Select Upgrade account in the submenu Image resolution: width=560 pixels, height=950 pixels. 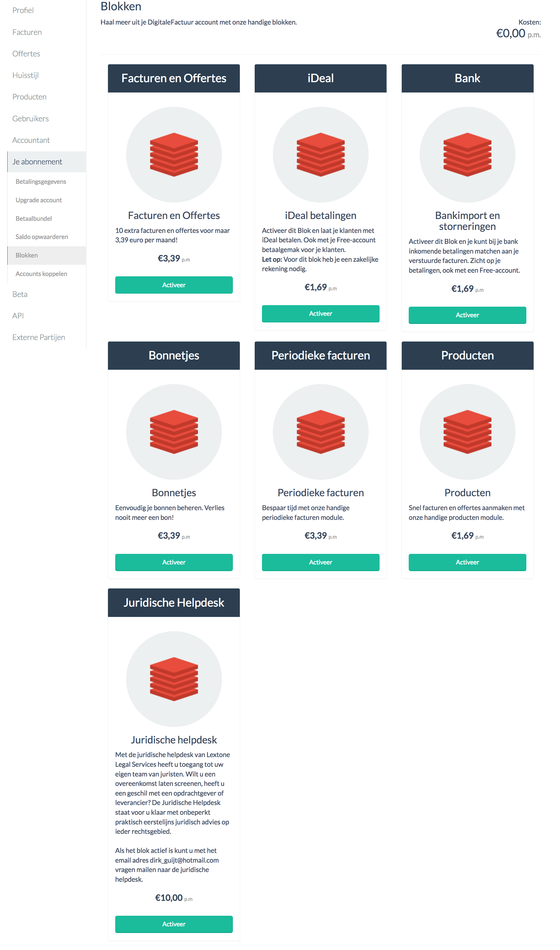39,200
